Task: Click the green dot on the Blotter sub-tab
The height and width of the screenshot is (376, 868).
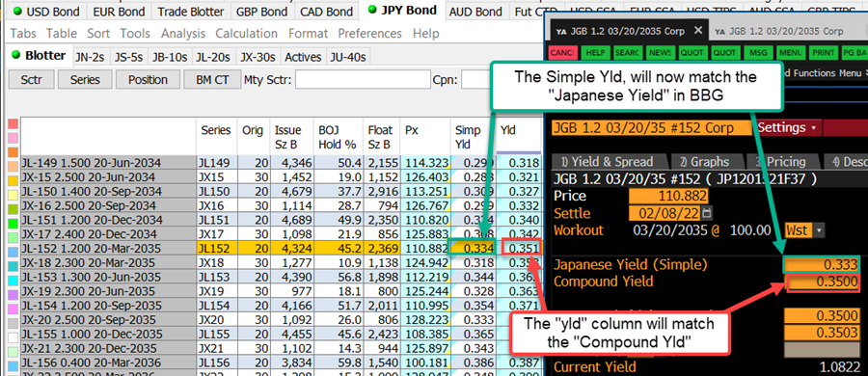Action: point(15,55)
